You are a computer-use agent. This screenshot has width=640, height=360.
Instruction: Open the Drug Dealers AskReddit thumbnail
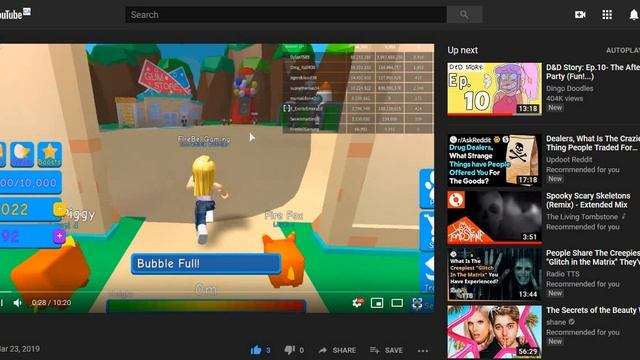click(494, 160)
